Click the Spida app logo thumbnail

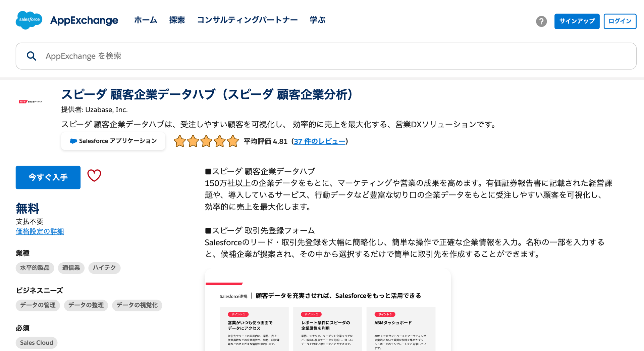tap(31, 102)
